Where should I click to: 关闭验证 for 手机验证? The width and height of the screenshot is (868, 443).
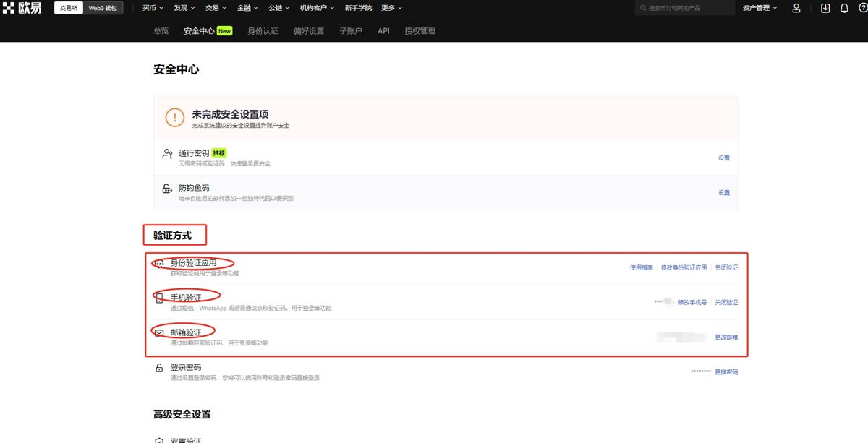point(726,301)
